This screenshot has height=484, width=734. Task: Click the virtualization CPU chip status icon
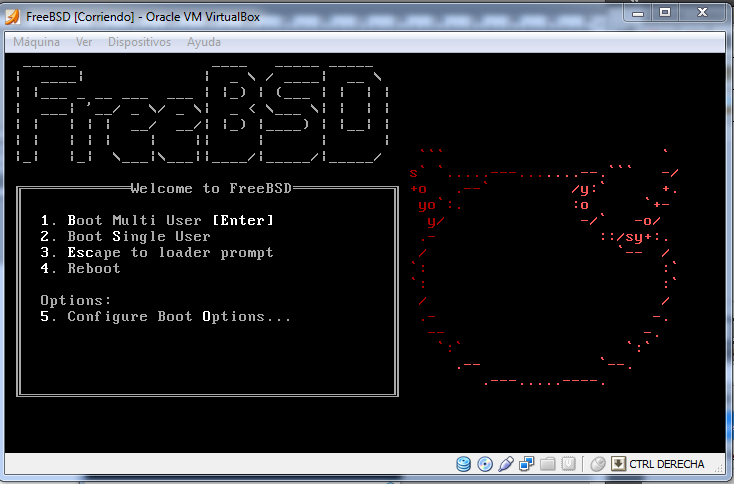[x=568, y=464]
